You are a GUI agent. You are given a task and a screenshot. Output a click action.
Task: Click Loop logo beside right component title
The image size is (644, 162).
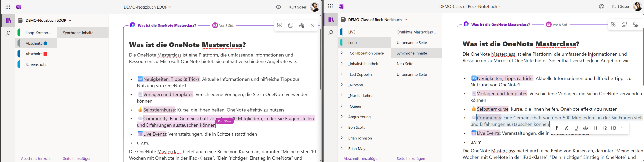(x=466, y=24)
